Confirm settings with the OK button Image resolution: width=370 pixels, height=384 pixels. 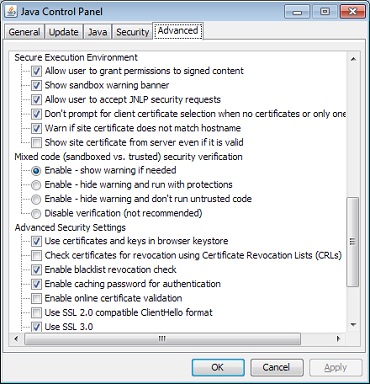[x=218, y=367]
